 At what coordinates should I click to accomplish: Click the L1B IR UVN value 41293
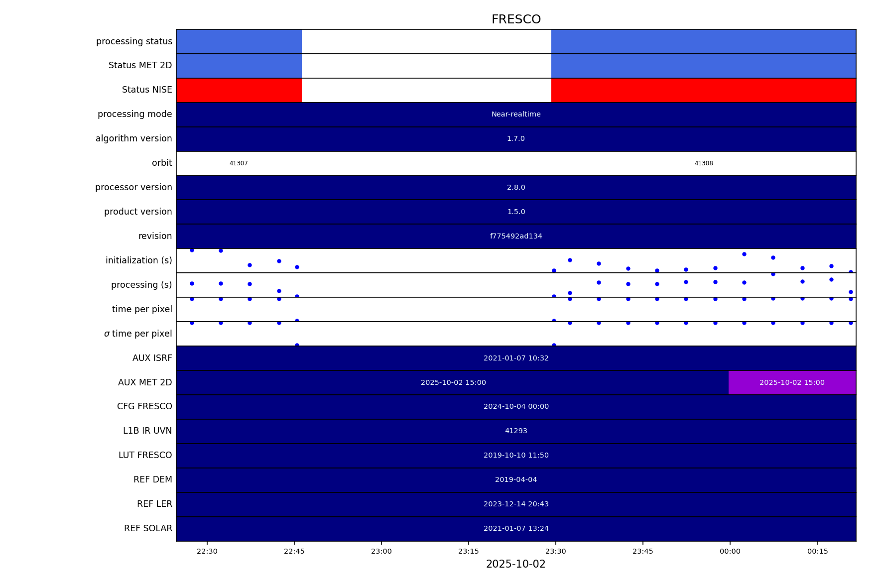click(x=516, y=431)
